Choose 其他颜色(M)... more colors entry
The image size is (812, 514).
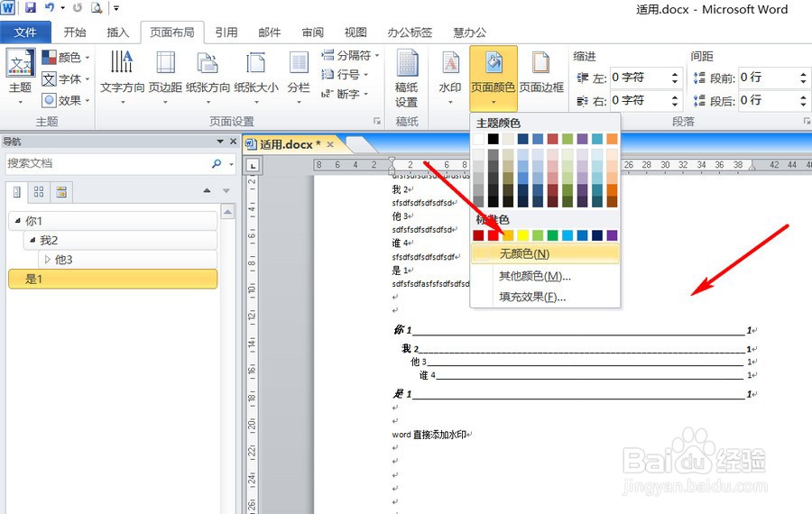coord(545,276)
